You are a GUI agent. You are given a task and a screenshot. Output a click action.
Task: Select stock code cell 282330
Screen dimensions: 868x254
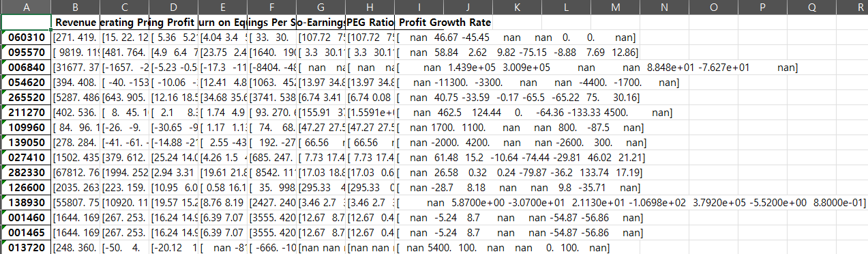26,172
